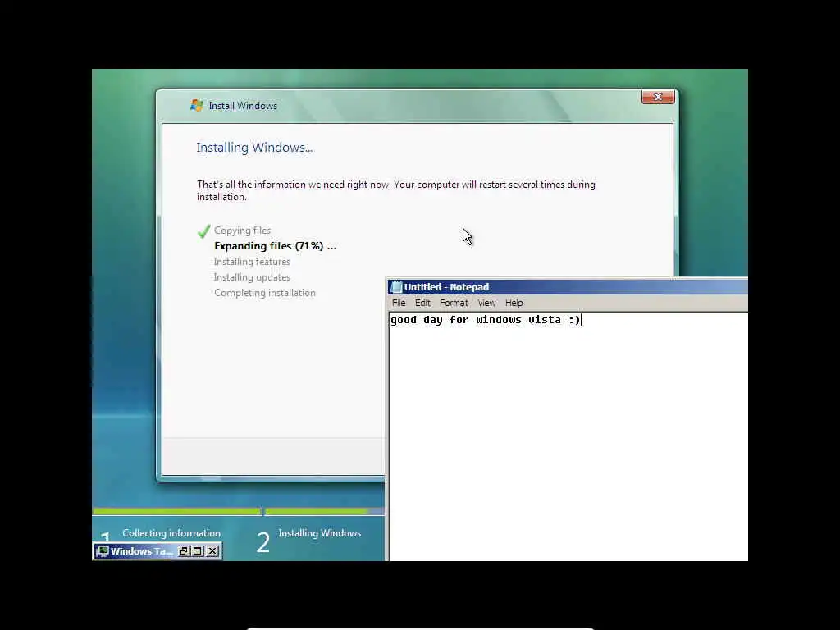840x630 pixels.
Task: Click the 'Installing Windows' stage label
Action: pos(320,533)
